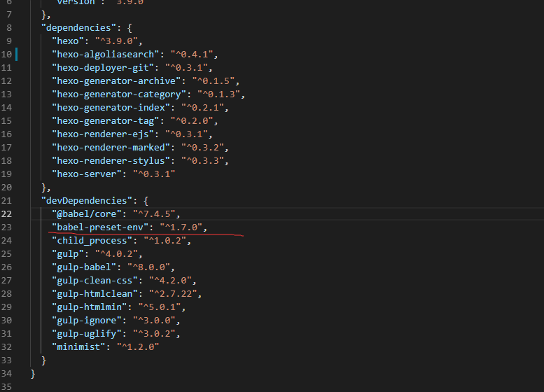Click line number 8 in the gutter
The height and width of the screenshot is (392, 544).
pyautogui.click(x=8, y=27)
